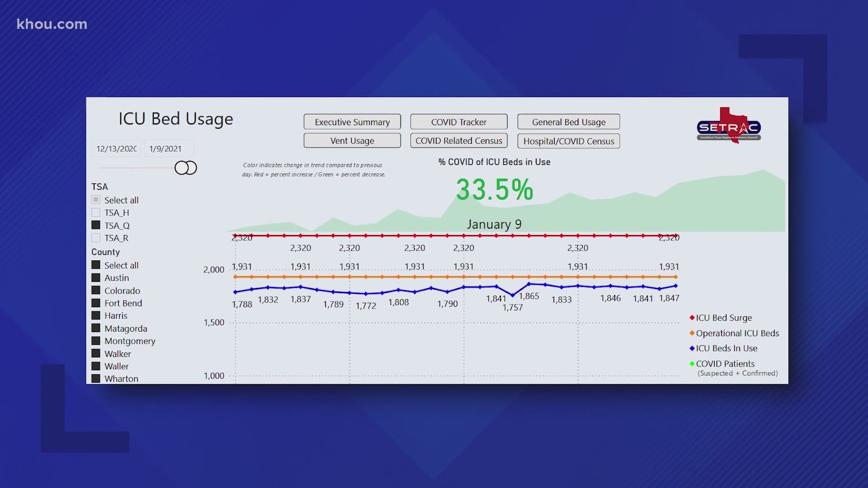Click the 1,757 data point label
This screenshot has height=488, width=868.
513,307
